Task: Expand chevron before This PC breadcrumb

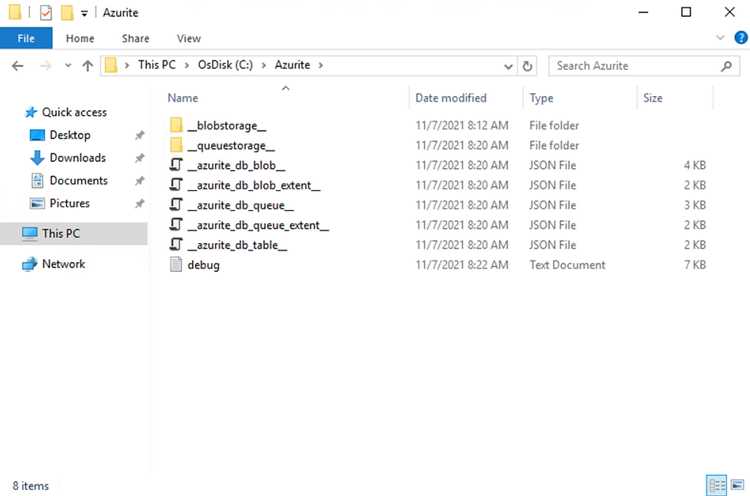Action: pos(127,65)
